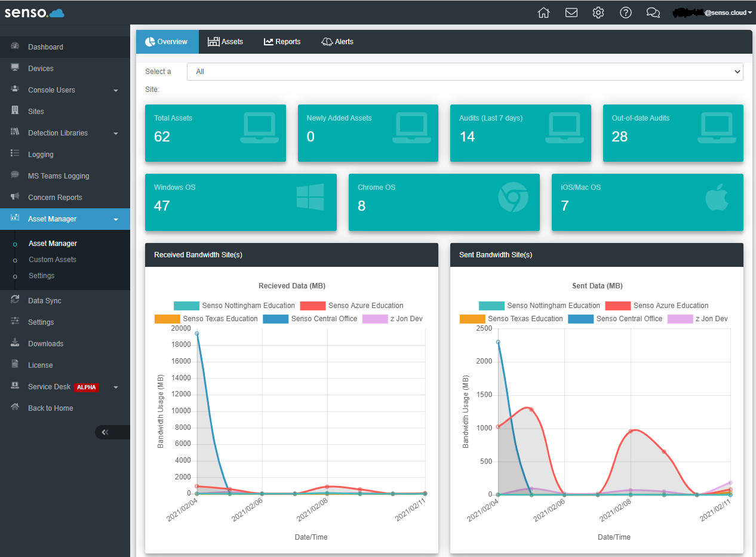Click the Detection Libraries books icon
Screen dimensions: 756x557
tap(16, 133)
